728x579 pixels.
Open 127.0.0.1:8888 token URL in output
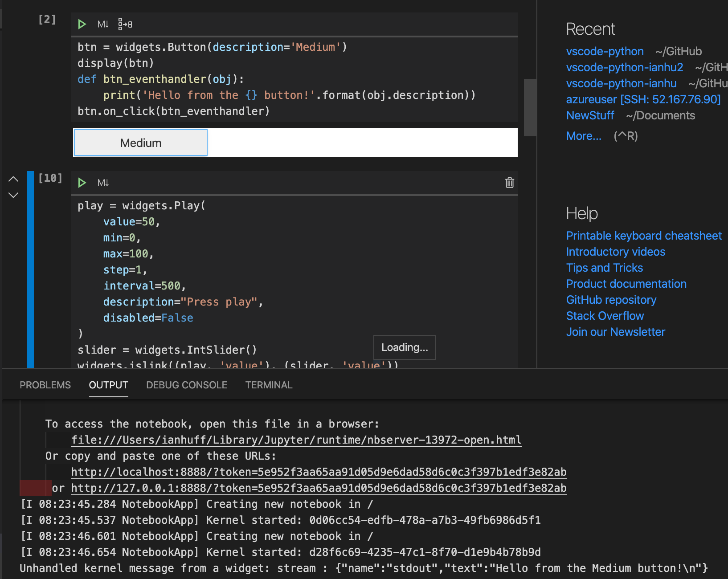[319, 488]
